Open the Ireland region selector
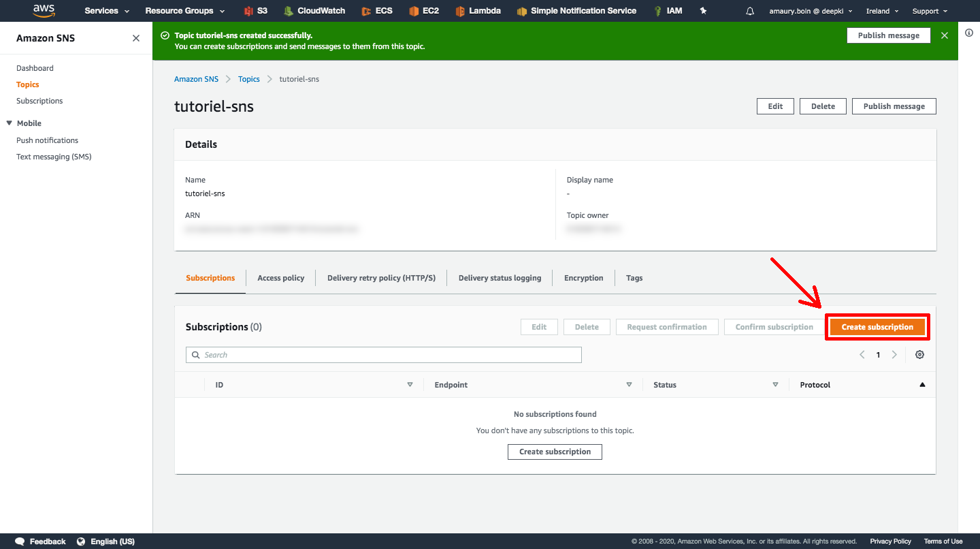The image size is (980, 549). pos(883,11)
